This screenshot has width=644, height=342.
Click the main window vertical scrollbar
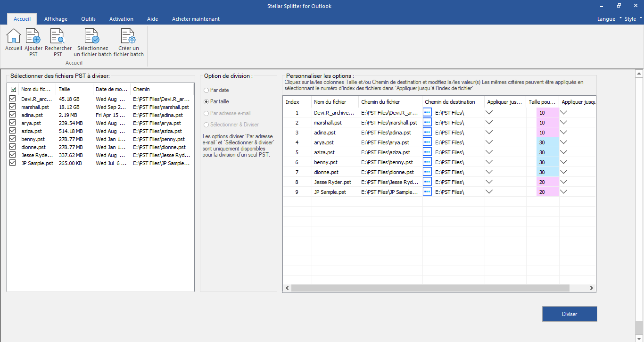pos(639,200)
